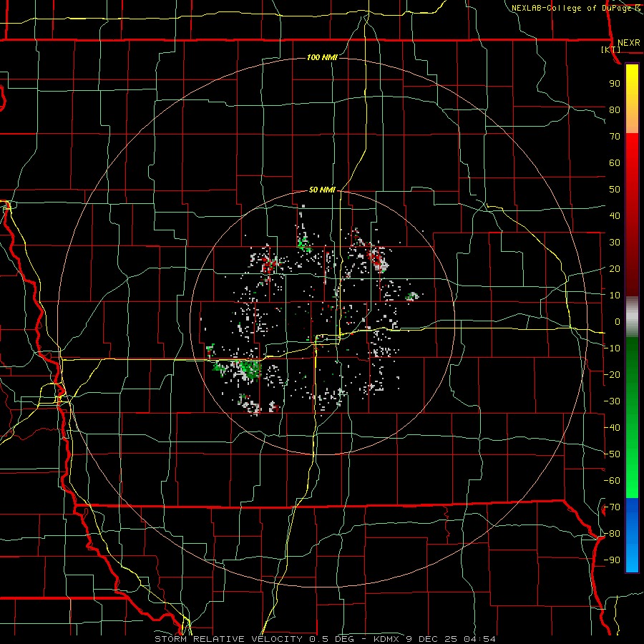Viewport: 644px width, 644px height.
Task: Click the 40 value on velocity legend
Action: point(615,215)
